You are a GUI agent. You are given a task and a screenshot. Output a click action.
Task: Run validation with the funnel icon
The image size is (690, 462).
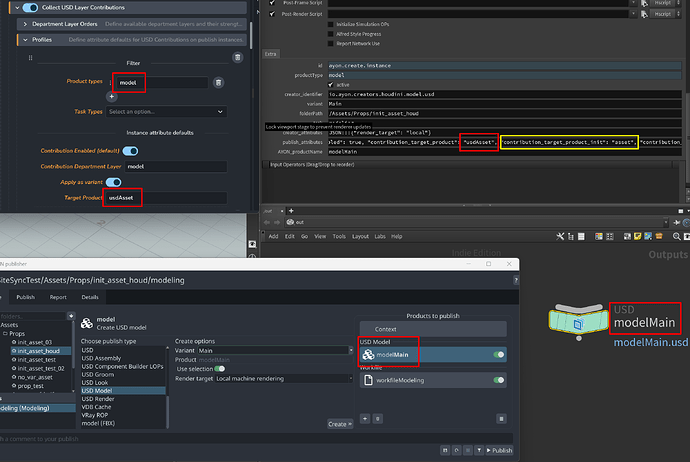tap(479, 450)
